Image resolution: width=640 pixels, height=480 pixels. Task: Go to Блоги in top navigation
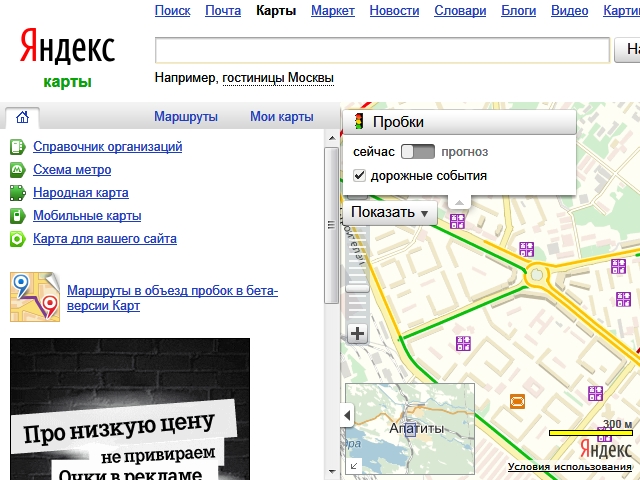pos(518,11)
